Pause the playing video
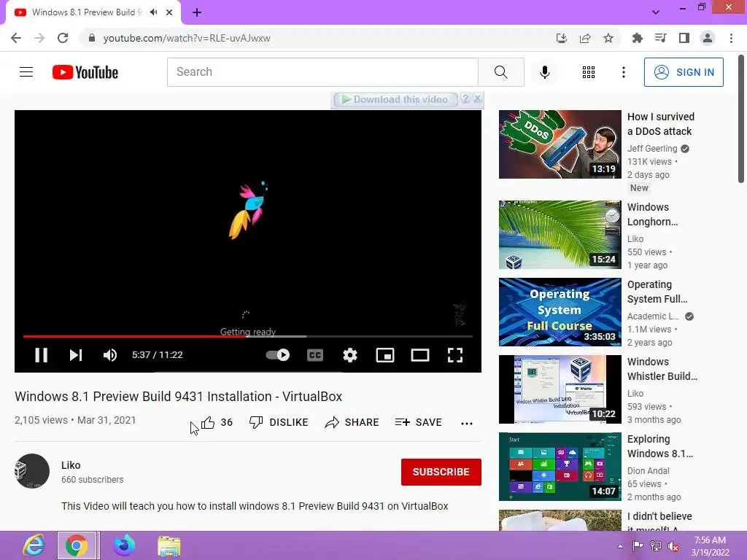The image size is (747, 560). coord(42,355)
